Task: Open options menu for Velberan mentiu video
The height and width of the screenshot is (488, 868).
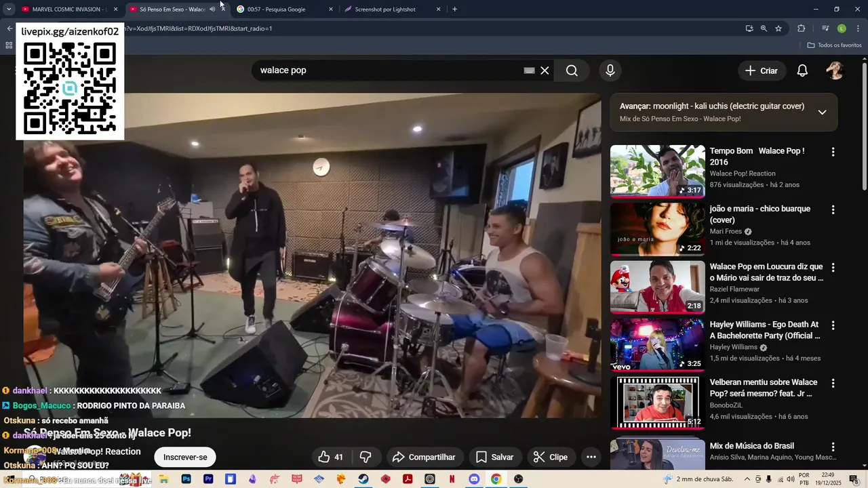Action: point(833,383)
